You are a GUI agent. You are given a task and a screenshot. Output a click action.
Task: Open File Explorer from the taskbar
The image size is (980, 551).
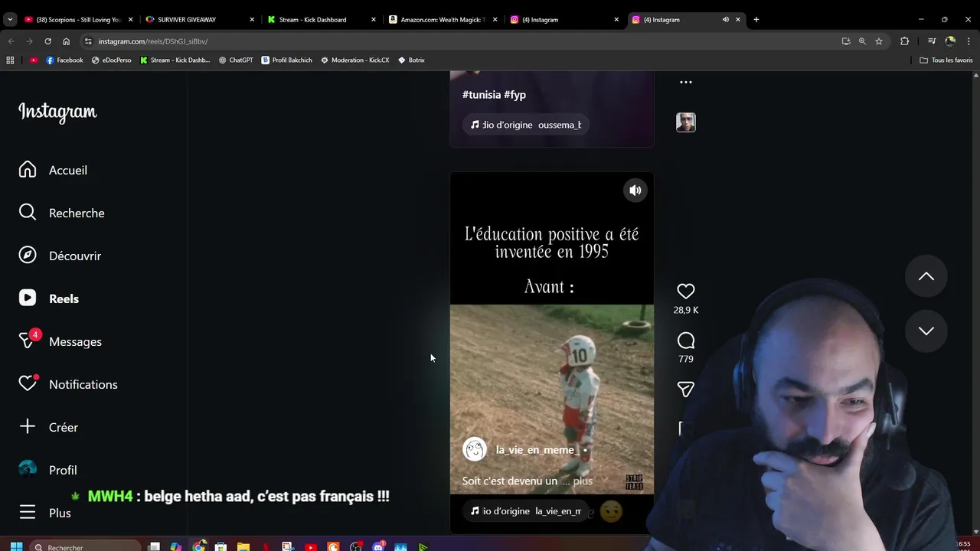pyautogui.click(x=243, y=546)
